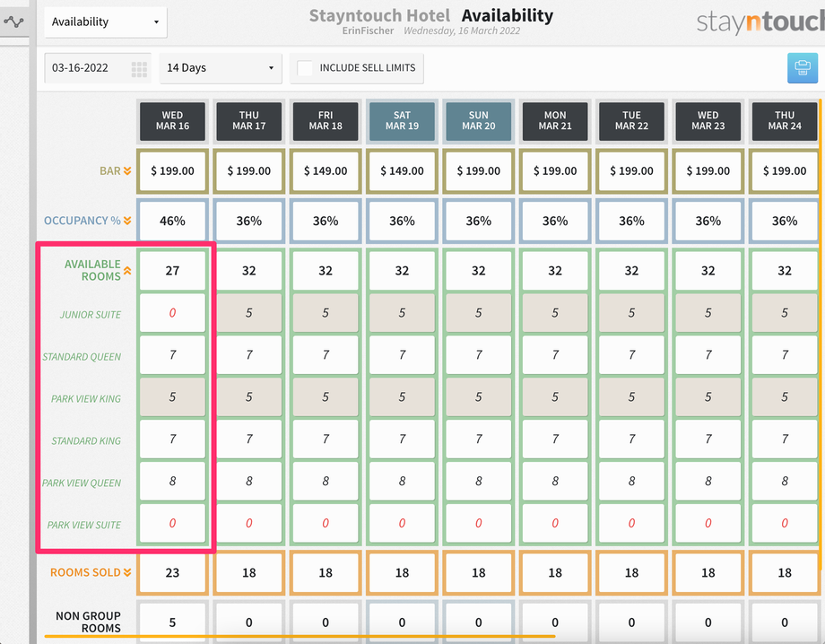Click Park View Queen 8 cell for Mar 16
The height and width of the screenshot is (644, 825).
[172, 482]
